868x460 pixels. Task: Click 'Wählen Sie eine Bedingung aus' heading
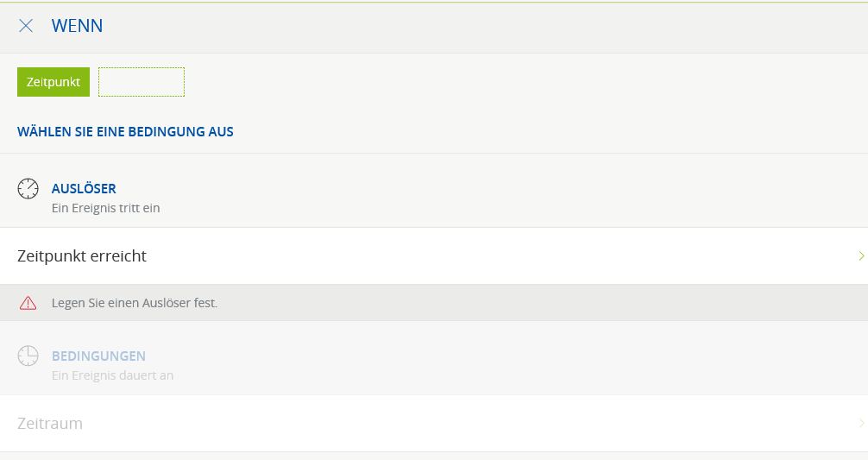(125, 132)
